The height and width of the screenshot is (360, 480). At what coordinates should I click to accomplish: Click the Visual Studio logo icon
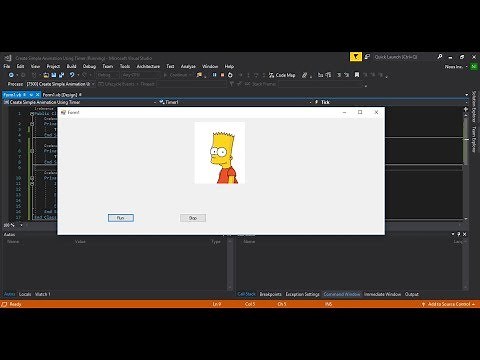[8, 58]
